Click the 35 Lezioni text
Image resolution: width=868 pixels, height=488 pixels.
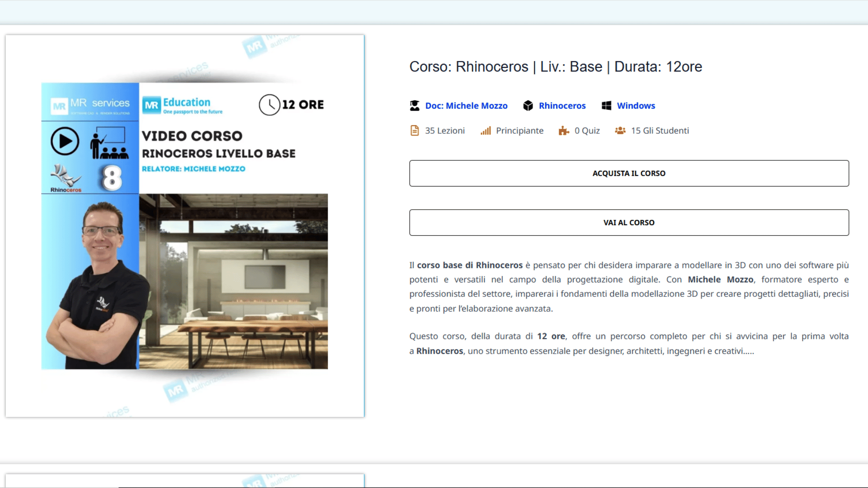(445, 131)
